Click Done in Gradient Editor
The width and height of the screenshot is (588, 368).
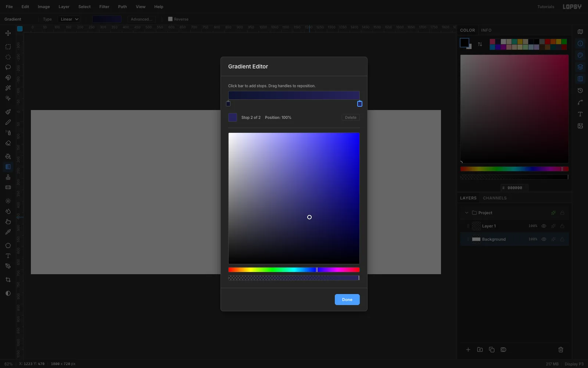[347, 300]
